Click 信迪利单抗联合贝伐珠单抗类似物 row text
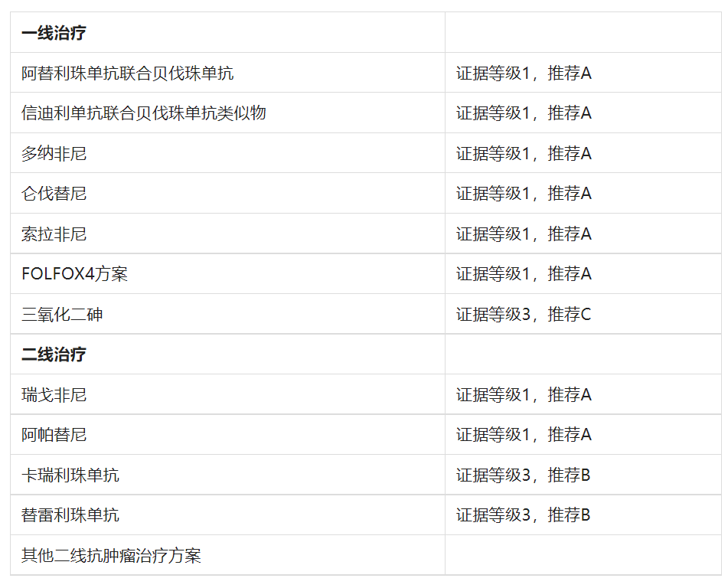 144,113
